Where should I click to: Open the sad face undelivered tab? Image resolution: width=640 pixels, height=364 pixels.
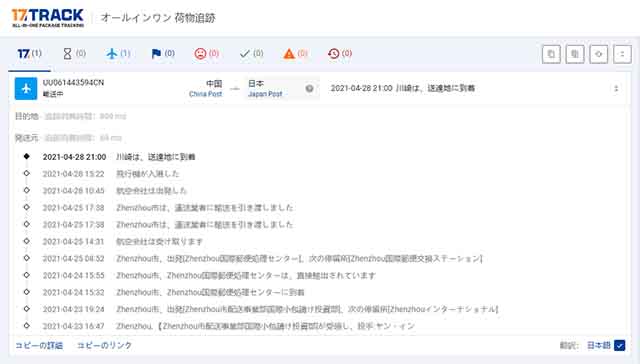tap(207, 53)
